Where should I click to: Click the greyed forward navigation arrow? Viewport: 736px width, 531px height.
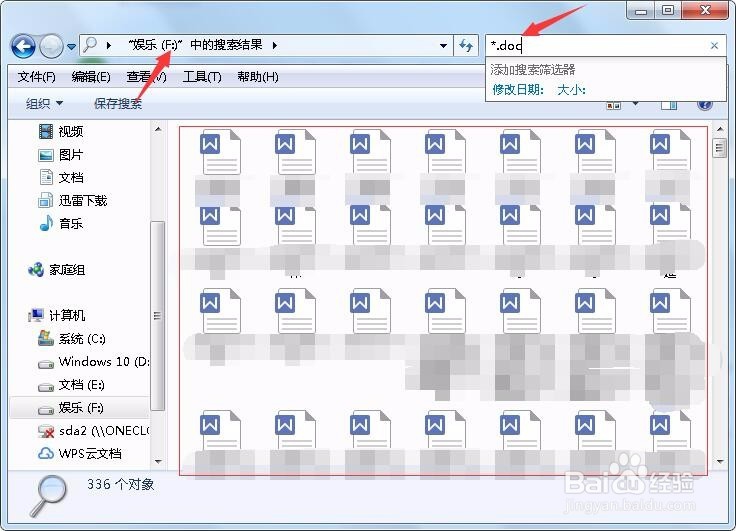(x=51, y=46)
